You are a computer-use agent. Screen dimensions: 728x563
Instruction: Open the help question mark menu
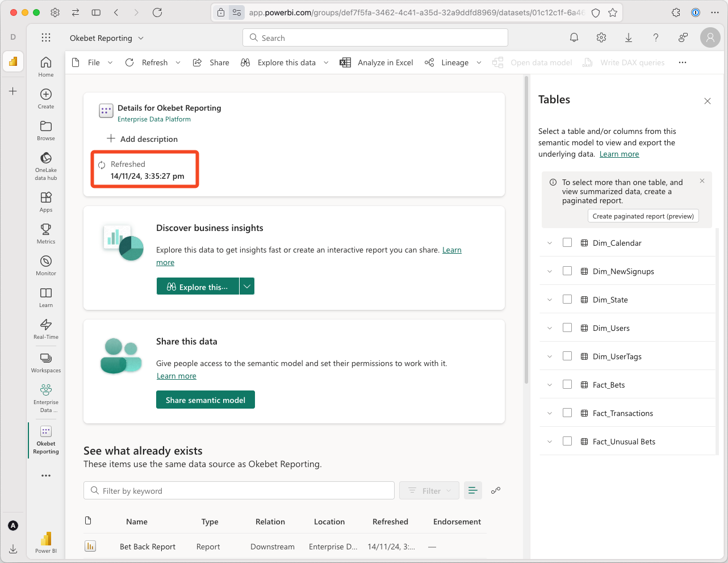pos(656,37)
